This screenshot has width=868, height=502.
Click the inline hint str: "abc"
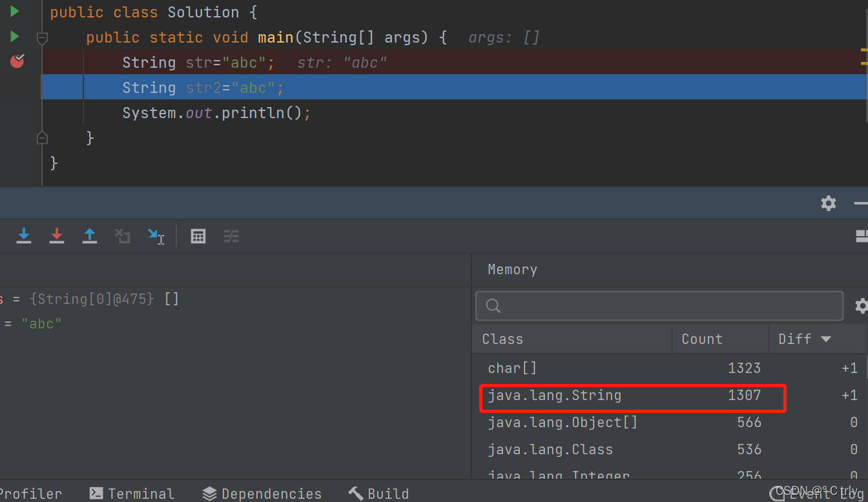click(342, 63)
